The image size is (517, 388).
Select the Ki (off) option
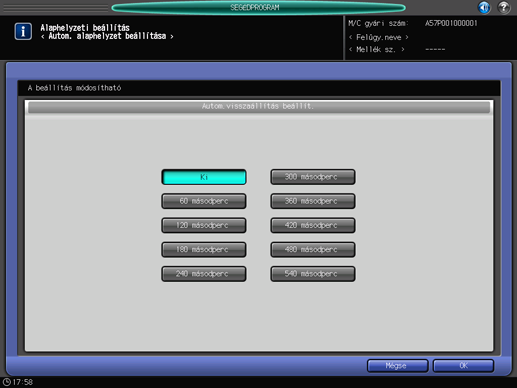pos(204,177)
